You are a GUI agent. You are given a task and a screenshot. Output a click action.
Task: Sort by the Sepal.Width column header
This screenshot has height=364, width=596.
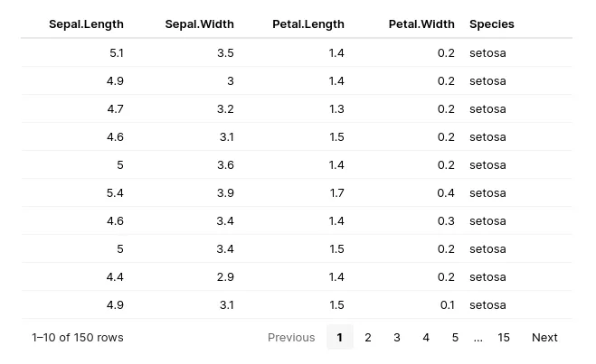(x=199, y=24)
